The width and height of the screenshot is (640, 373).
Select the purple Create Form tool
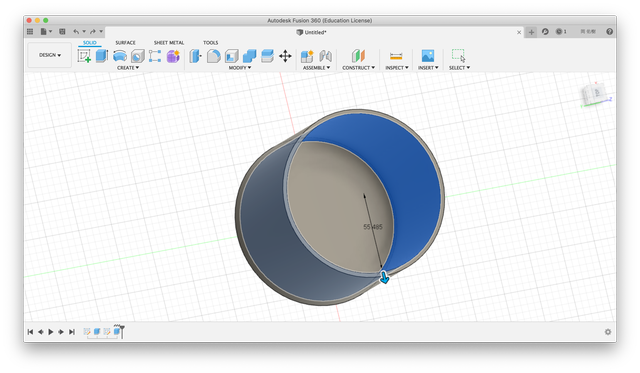pos(173,56)
